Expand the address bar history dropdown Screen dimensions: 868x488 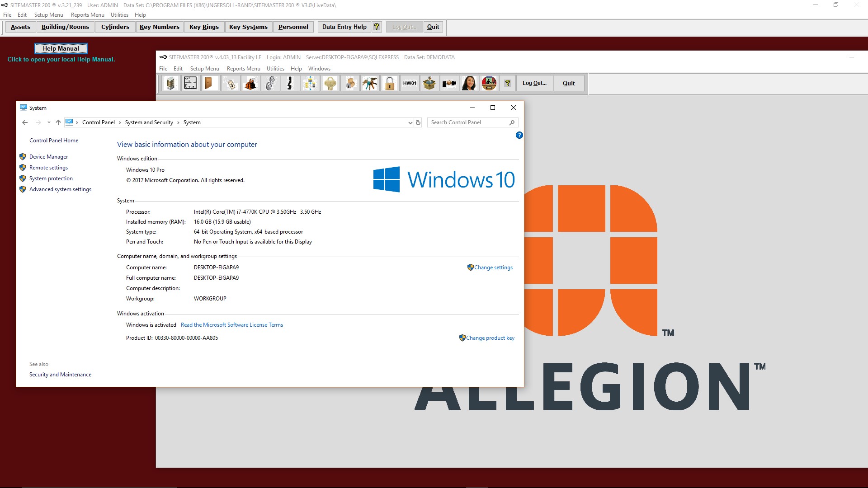point(410,122)
